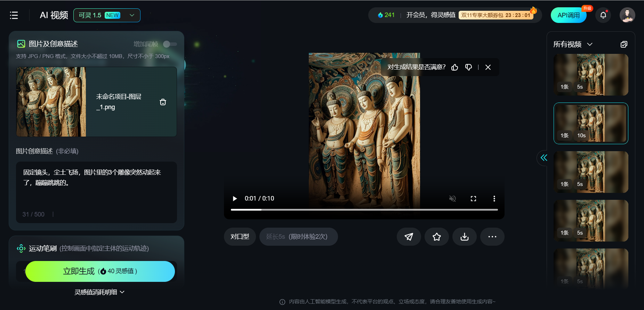The width and height of the screenshot is (644, 310).
Task: Open the 所有视频 filter dropdown
Action: point(573,44)
